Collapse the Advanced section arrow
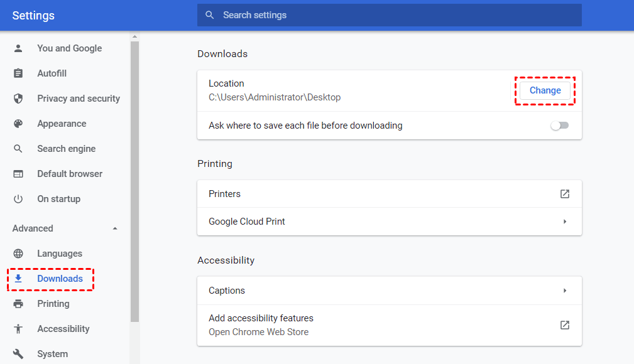The width and height of the screenshot is (634, 364). click(115, 228)
